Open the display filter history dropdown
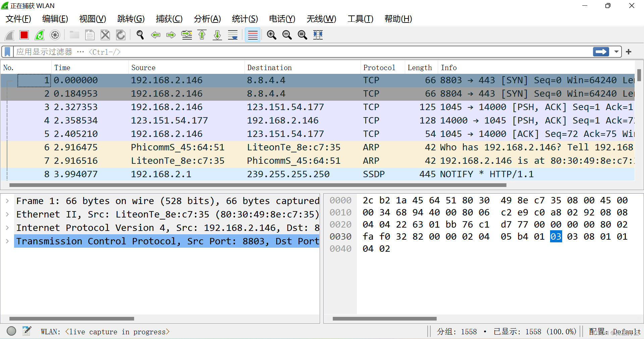This screenshot has height=339, width=644. point(616,52)
